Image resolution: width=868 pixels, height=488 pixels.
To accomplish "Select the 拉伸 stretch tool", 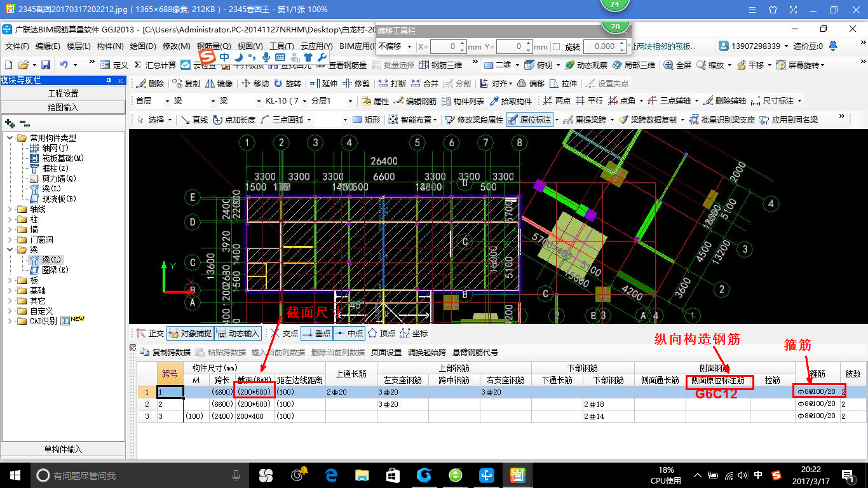I will tap(563, 83).
